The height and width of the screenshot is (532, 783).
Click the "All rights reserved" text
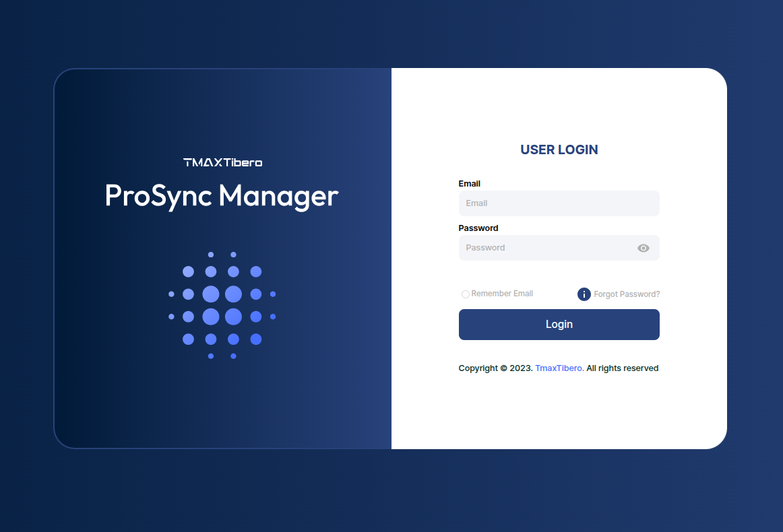pos(622,368)
